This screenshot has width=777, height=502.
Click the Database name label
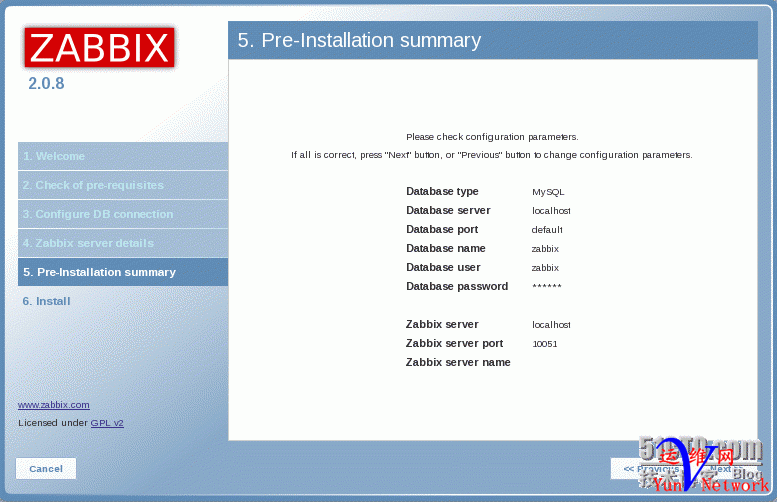click(x=445, y=248)
